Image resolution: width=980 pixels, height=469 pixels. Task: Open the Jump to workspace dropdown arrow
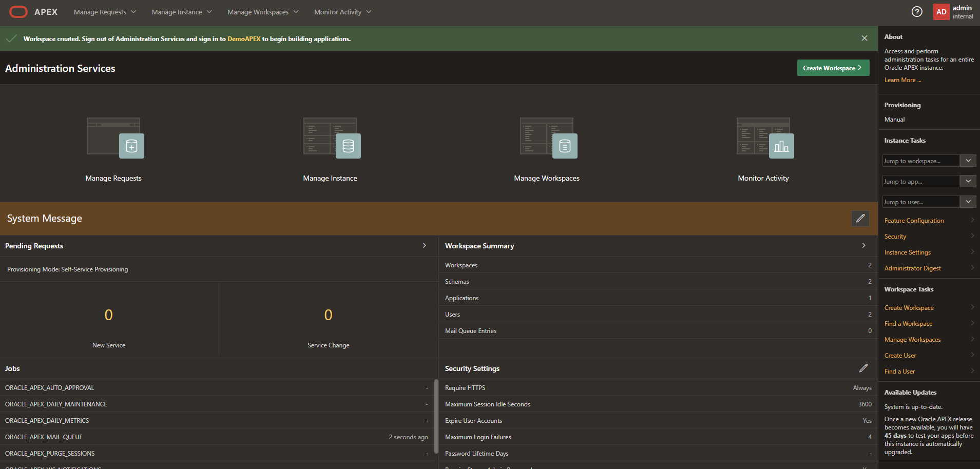click(968, 161)
